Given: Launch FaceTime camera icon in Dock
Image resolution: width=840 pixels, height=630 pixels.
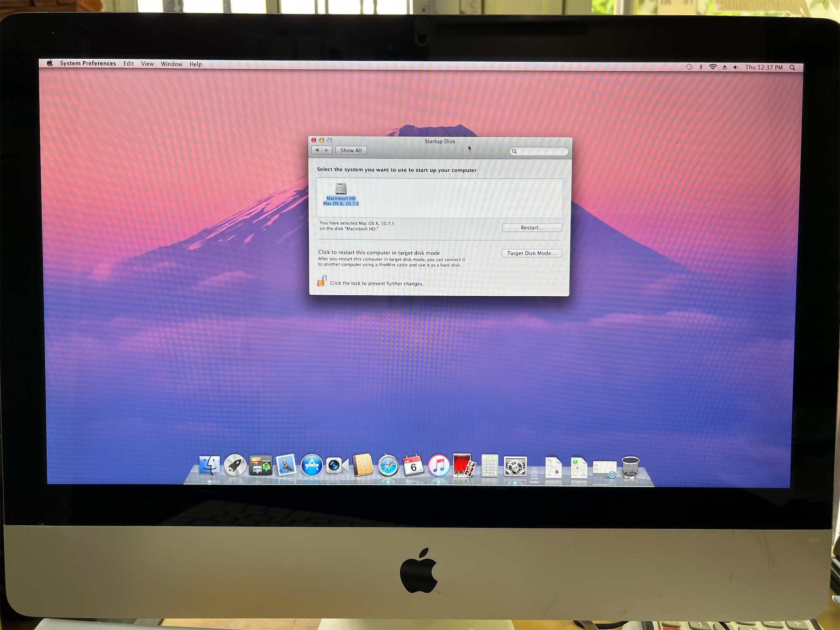Looking at the screenshot, I should (337, 465).
